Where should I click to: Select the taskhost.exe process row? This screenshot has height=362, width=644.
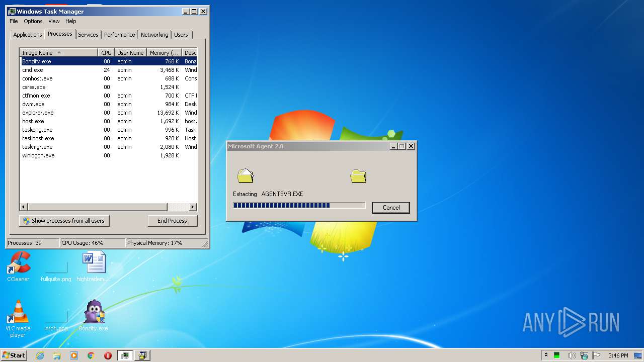click(x=108, y=138)
